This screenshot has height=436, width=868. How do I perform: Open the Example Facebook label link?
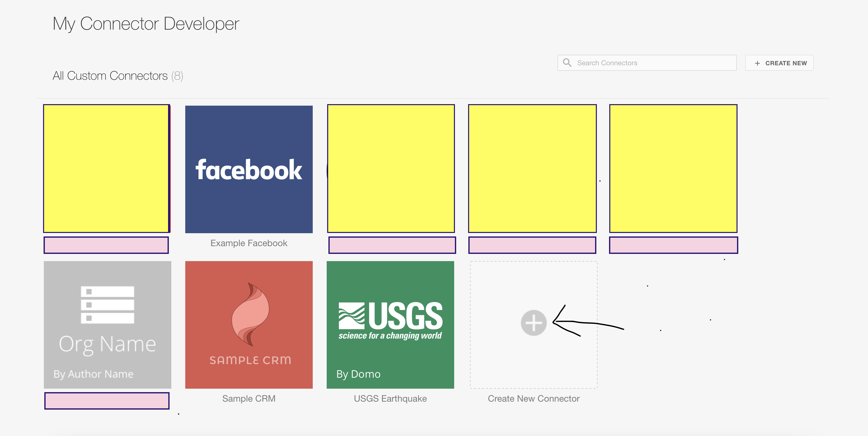coord(249,243)
